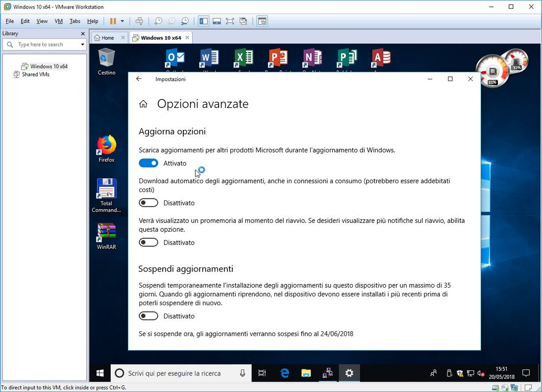Select the Settings gear taskbar button
Image resolution: width=542 pixels, height=392 pixels.
click(x=349, y=373)
